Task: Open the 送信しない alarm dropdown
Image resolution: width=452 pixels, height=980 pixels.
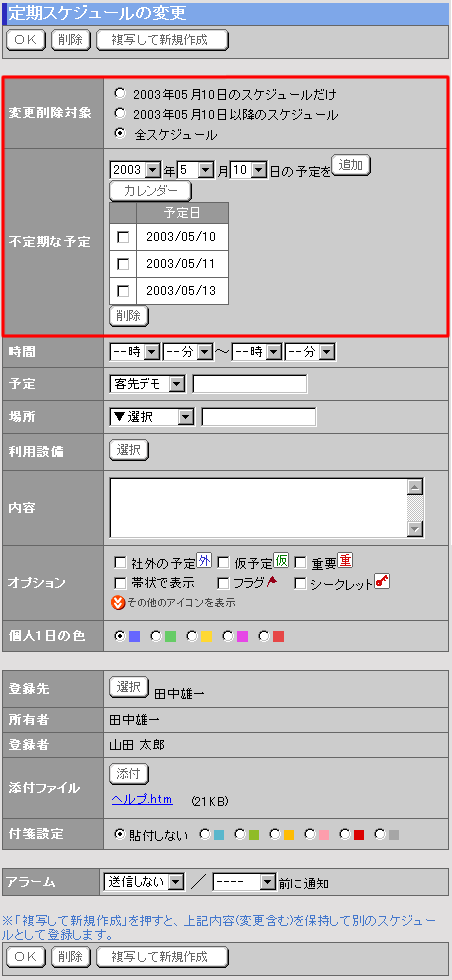Action: point(144,882)
